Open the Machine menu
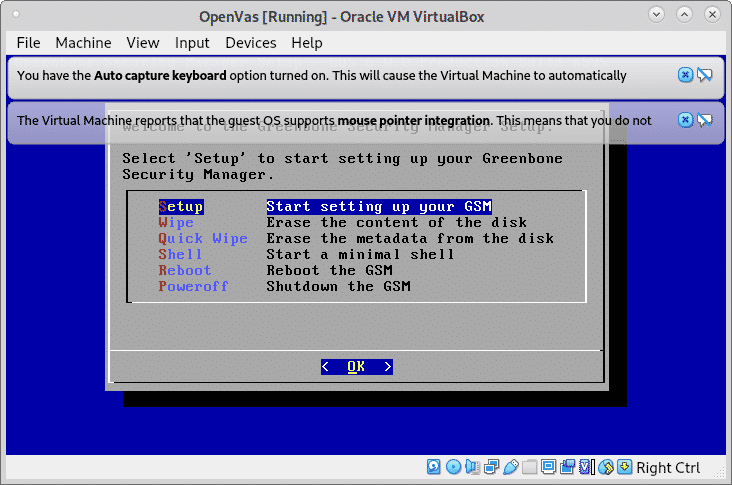The image size is (732, 485). point(83,42)
